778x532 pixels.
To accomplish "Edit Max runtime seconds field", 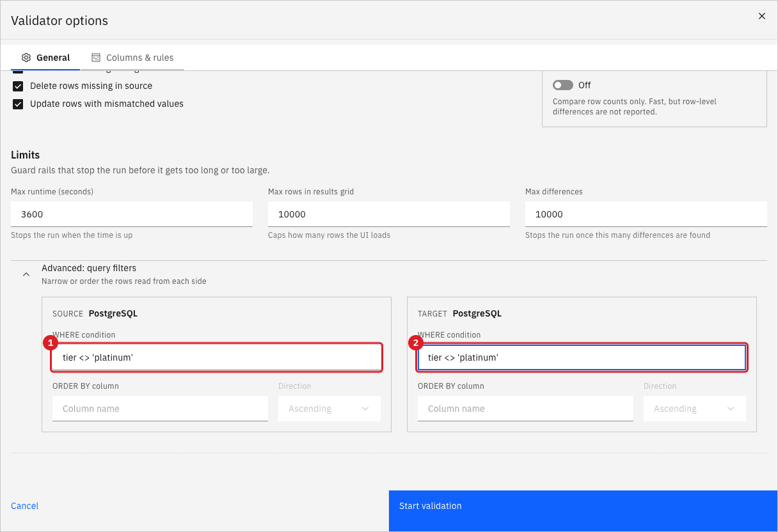I will click(x=132, y=214).
